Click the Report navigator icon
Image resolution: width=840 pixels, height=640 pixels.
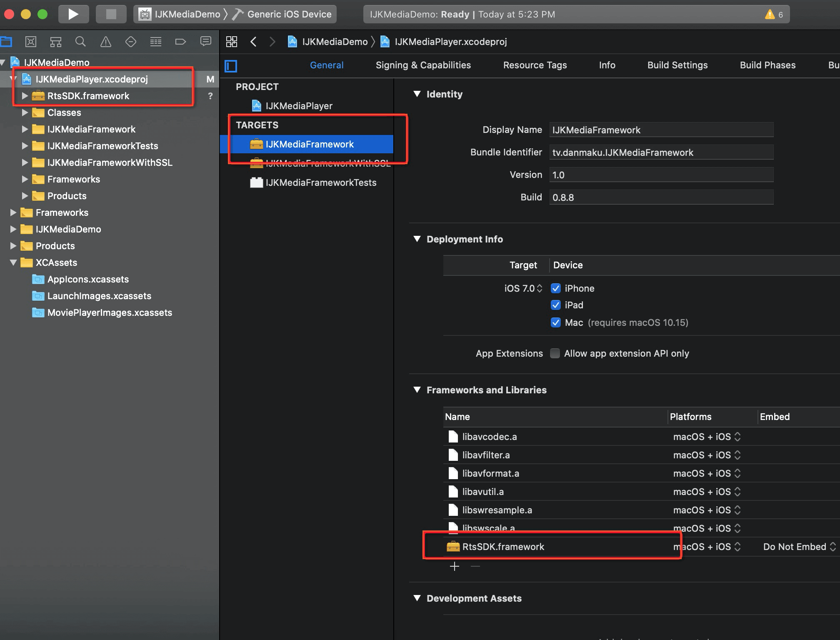click(x=206, y=42)
